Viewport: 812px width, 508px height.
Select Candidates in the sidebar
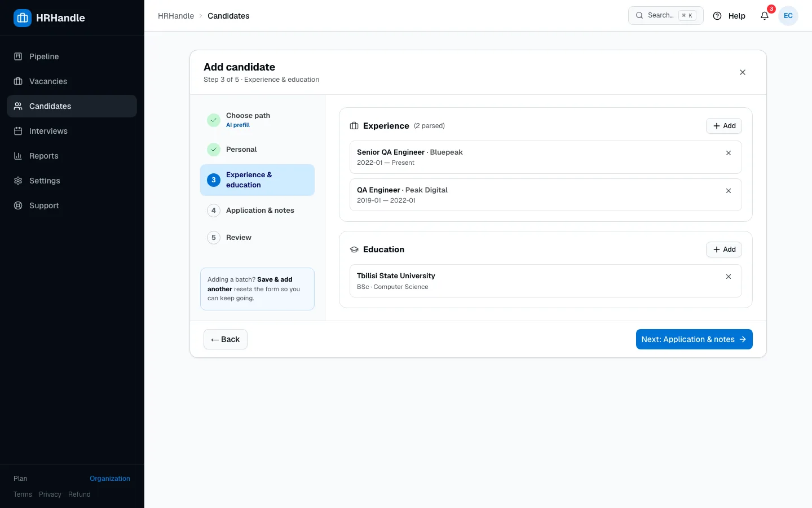tap(72, 106)
